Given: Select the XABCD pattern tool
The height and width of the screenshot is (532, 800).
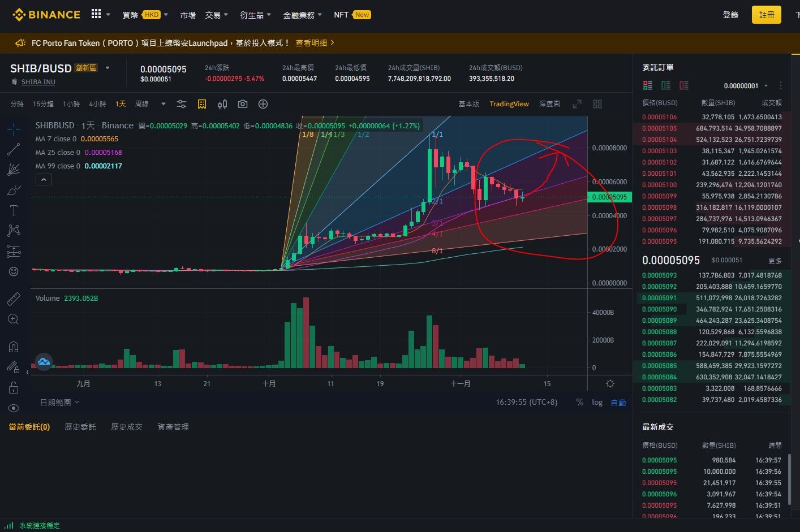Looking at the screenshot, I should pyautogui.click(x=14, y=231).
